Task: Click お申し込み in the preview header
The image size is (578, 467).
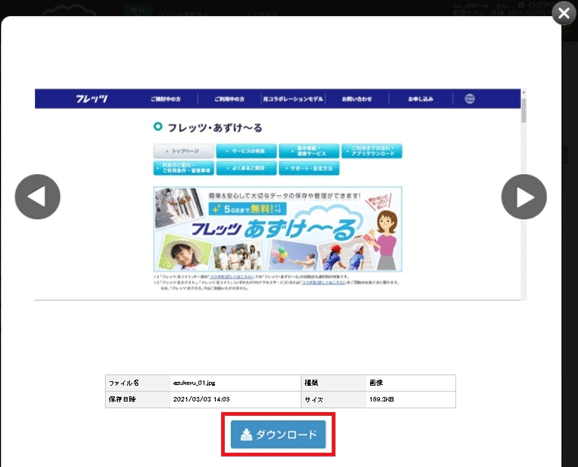Action: [420, 99]
